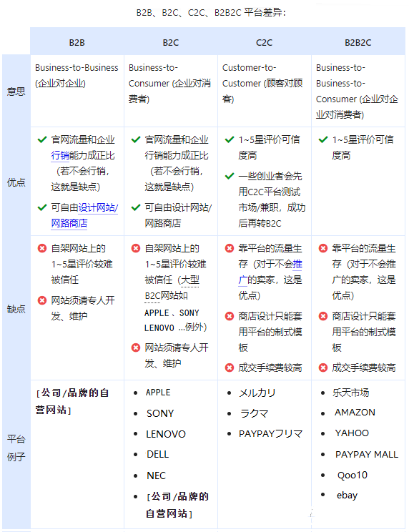Click AMAZON in the B2B2C examples

tap(355, 413)
